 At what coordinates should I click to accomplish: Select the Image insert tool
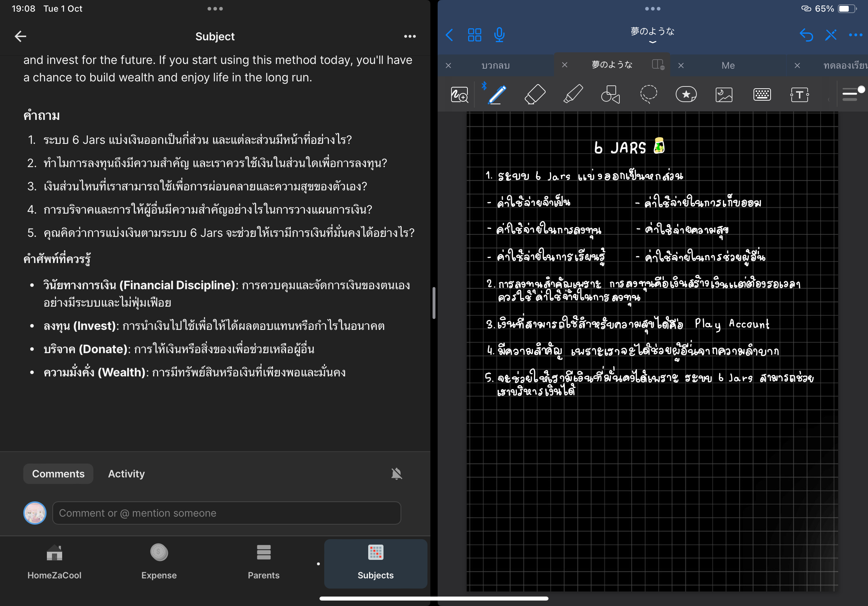(724, 94)
